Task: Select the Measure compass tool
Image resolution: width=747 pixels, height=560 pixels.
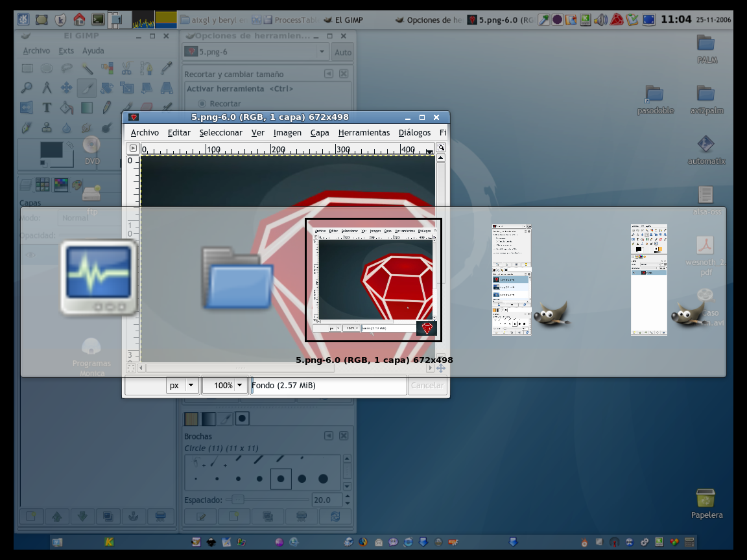Action: click(47, 87)
